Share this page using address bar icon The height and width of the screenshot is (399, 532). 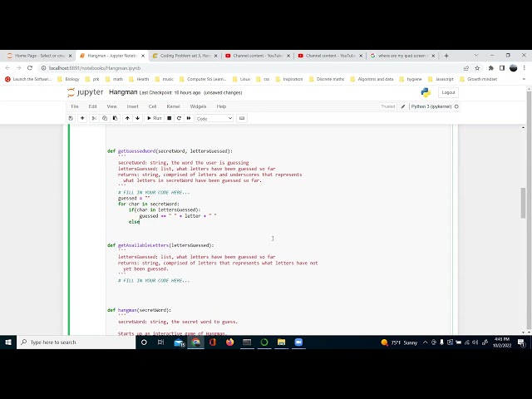466,68
